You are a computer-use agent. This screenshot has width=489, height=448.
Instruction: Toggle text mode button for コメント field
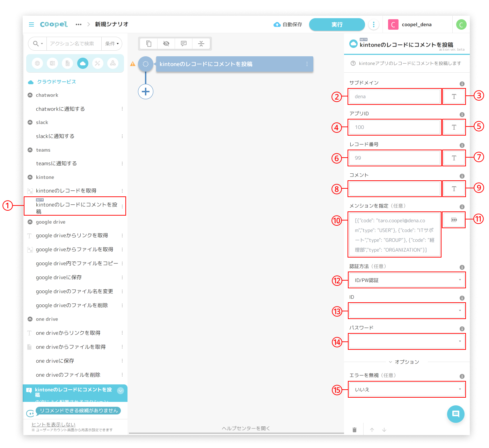point(454,189)
